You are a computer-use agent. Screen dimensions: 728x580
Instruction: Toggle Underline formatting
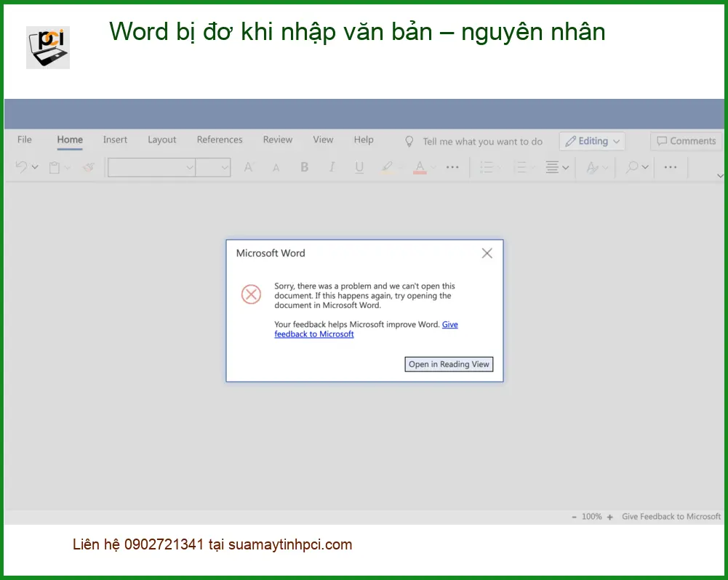[x=359, y=167]
